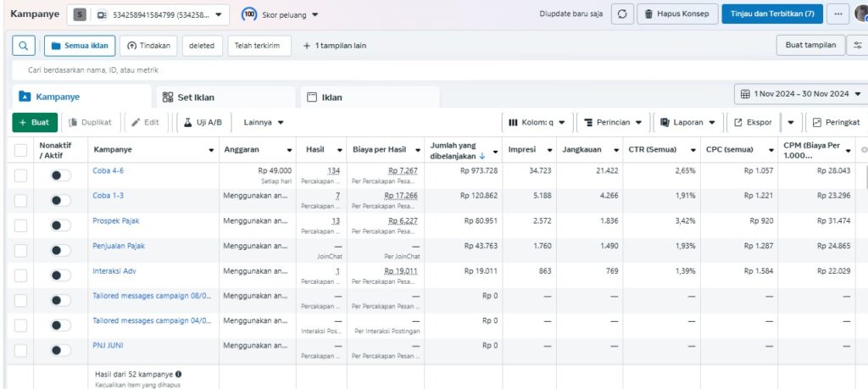This screenshot has height=389, width=868.
Task: Click the refresh icon next to Diupdate
Action: [622, 14]
